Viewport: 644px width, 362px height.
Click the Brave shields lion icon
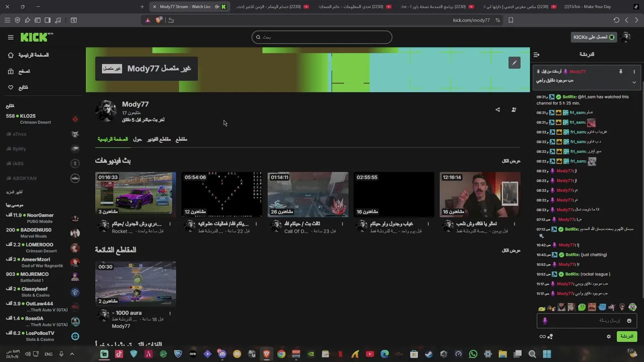click(x=158, y=20)
